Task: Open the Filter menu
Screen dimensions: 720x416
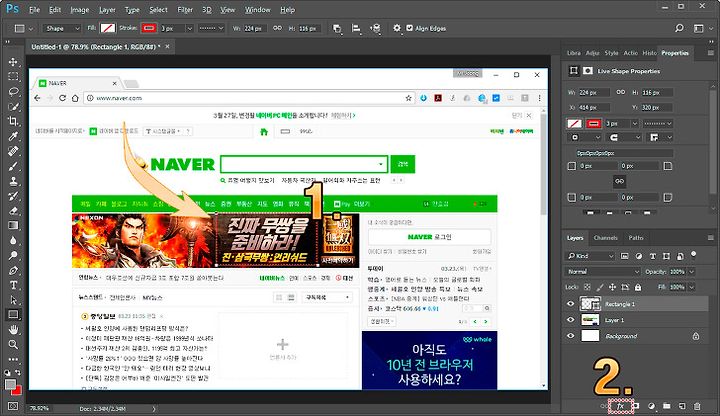Action: [185, 10]
